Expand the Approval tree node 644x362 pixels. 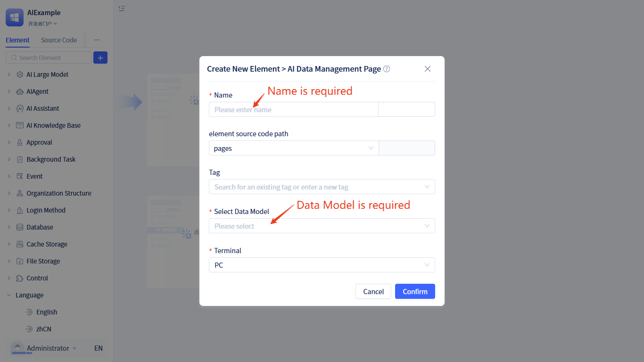pyautogui.click(x=9, y=142)
